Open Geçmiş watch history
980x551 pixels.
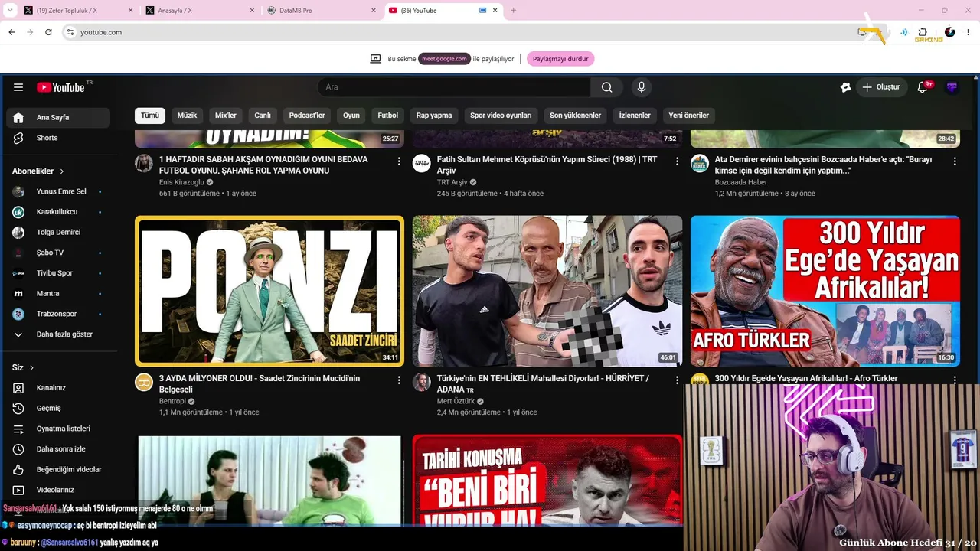[x=58, y=409]
